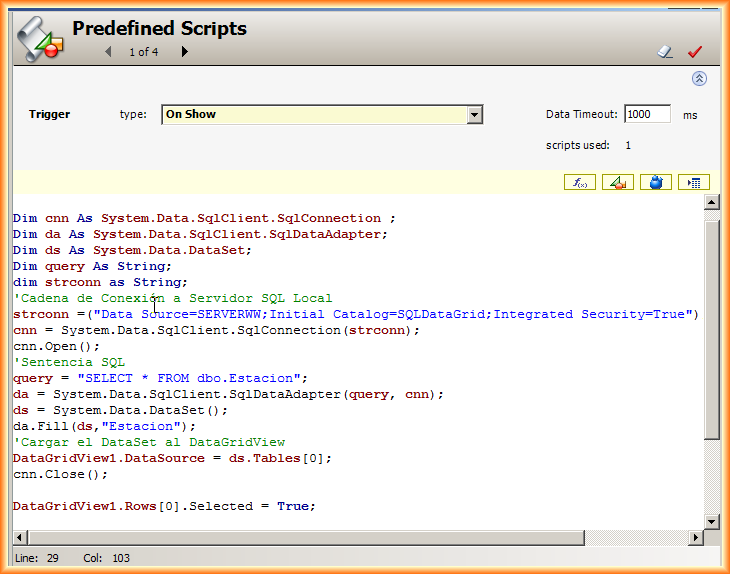Advance to the next script page

point(184,52)
